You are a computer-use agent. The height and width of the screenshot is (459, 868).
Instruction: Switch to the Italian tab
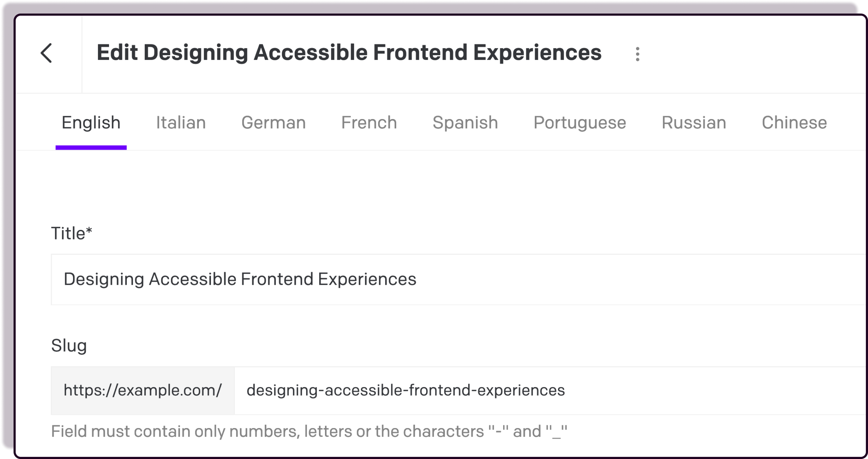[181, 123]
